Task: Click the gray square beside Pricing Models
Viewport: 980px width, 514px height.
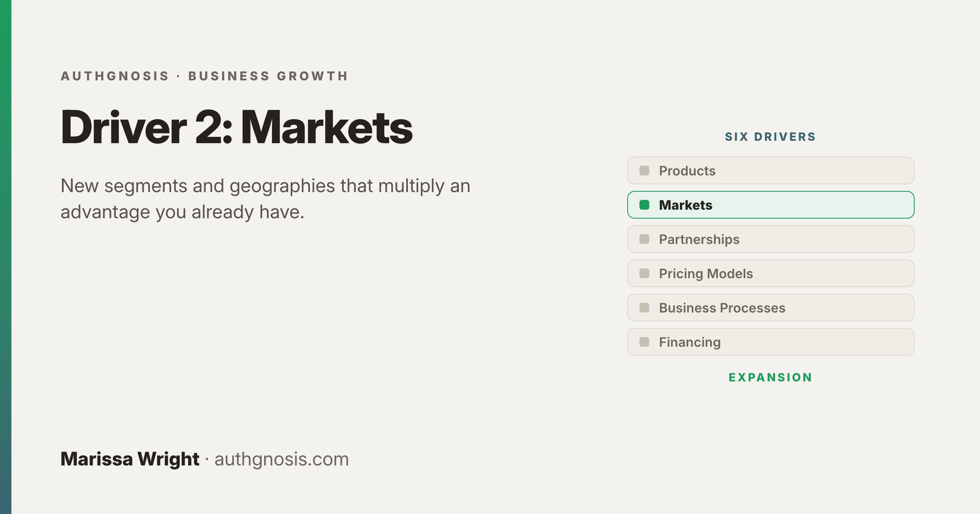Action: pyautogui.click(x=644, y=273)
